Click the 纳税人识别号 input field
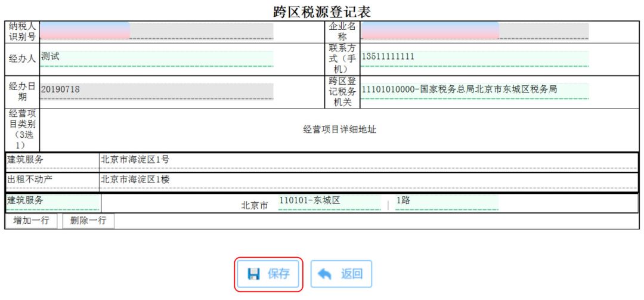The height and width of the screenshot is (300, 644). pyautogui.click(x=157, y=31)
